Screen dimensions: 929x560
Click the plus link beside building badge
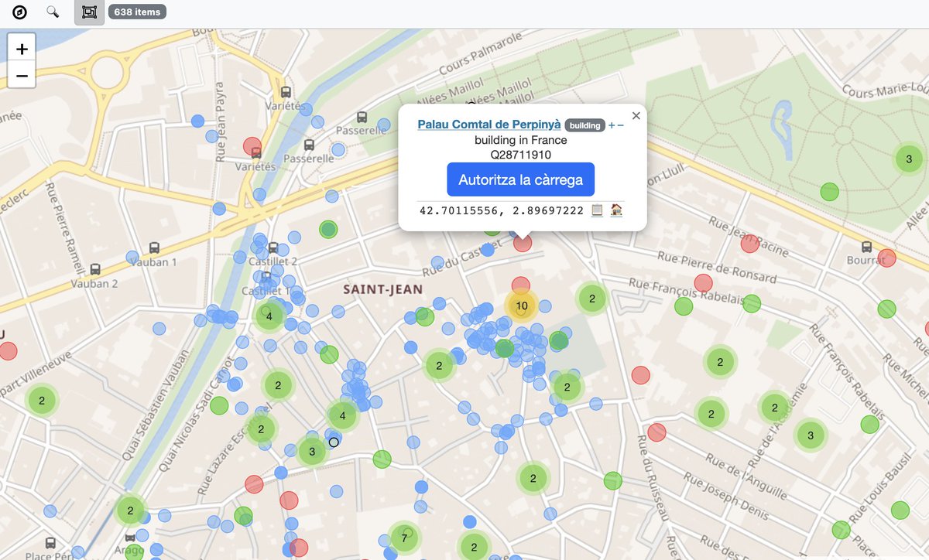611,125
